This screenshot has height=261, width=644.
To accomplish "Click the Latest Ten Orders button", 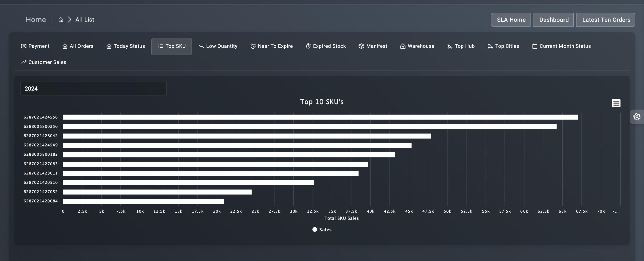I will 606,19.
